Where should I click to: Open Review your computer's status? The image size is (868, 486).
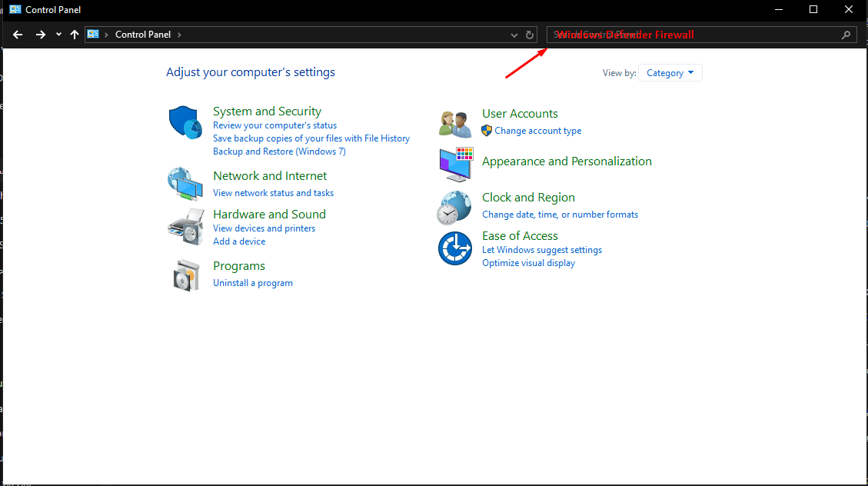[x=274, y=125]
